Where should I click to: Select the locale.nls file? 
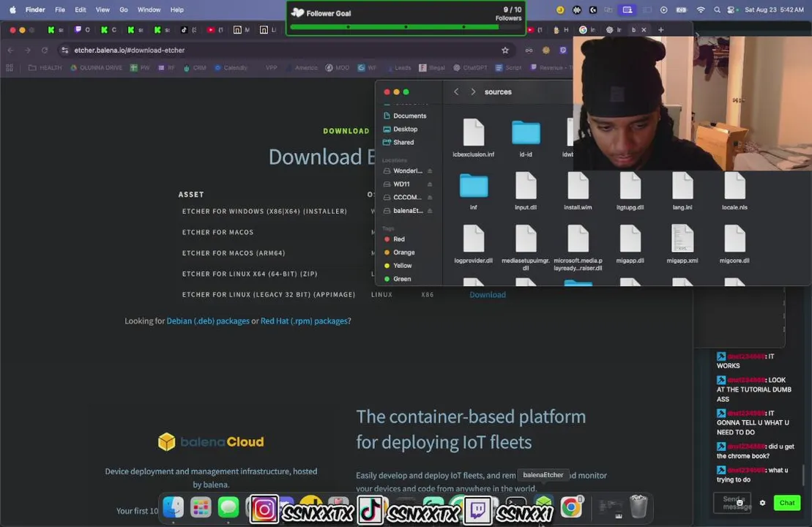pos(734,190)
